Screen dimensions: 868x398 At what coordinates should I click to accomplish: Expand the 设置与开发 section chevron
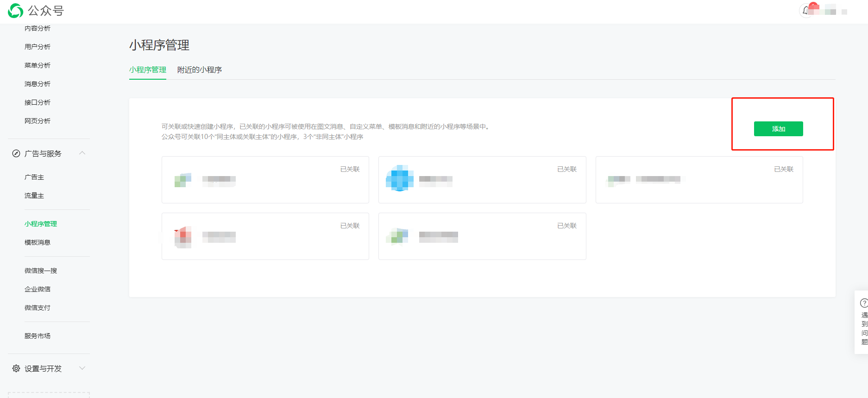point(82,368)
